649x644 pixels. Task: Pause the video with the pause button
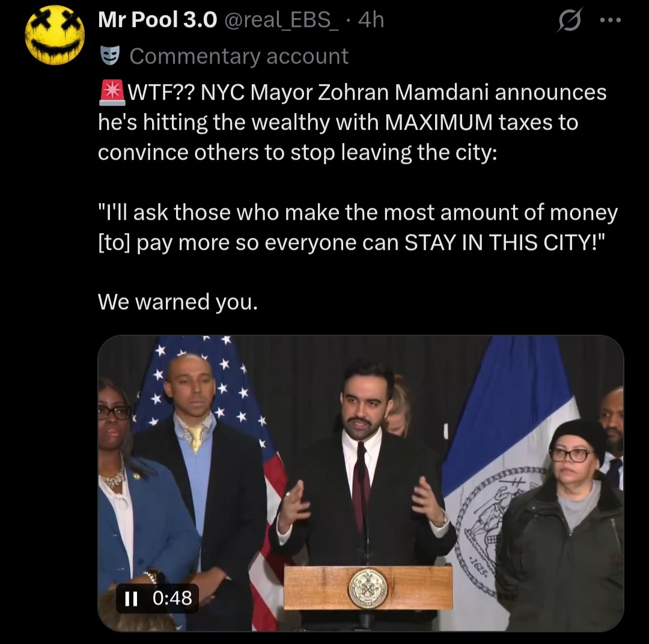coord(131,598)
